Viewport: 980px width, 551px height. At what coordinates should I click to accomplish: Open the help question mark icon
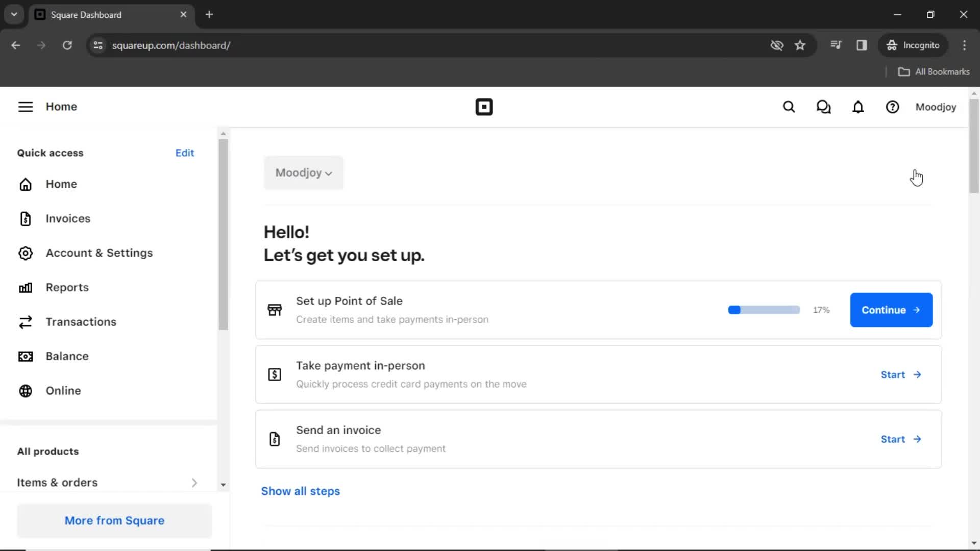click(x=892, y=107)
